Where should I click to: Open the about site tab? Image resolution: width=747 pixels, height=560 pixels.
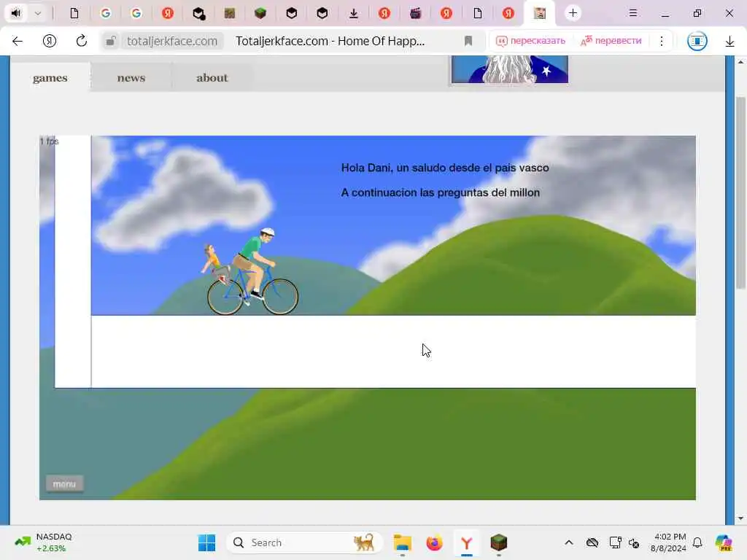click(x=212, y=77)
